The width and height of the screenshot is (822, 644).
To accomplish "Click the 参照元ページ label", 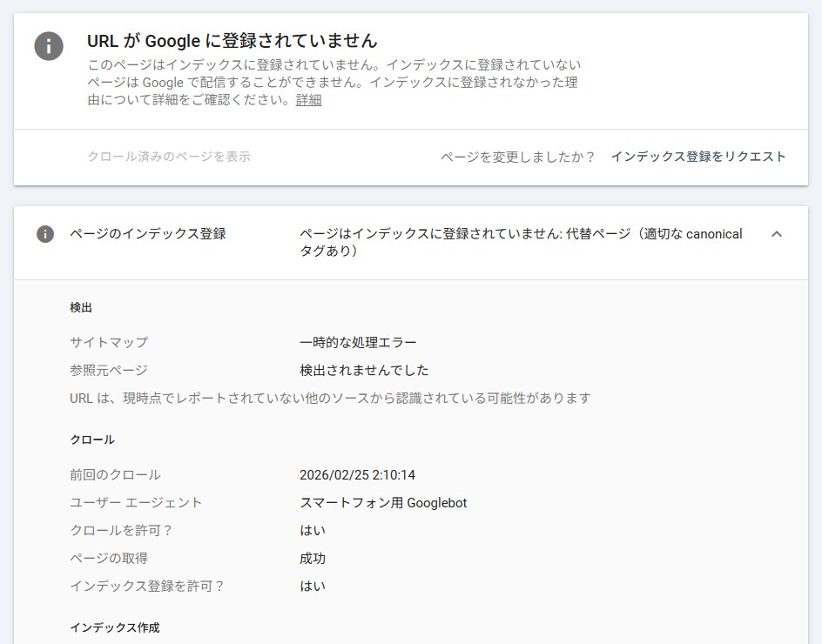I will click(x=109, y=370).
